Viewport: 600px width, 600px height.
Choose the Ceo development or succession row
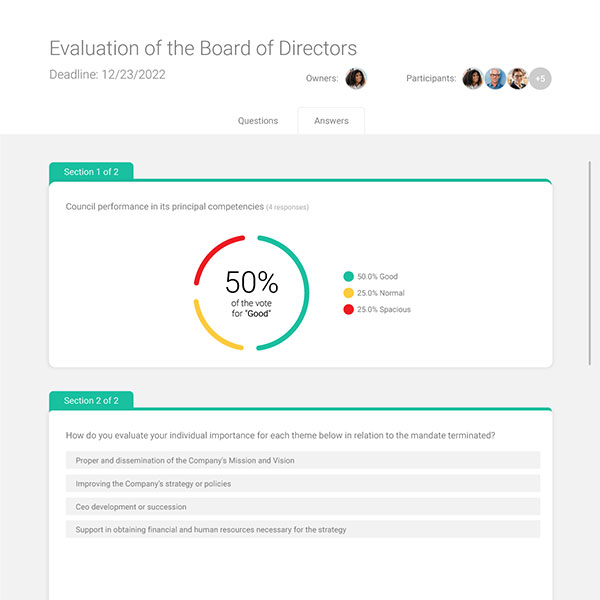[x=303, y=507]
